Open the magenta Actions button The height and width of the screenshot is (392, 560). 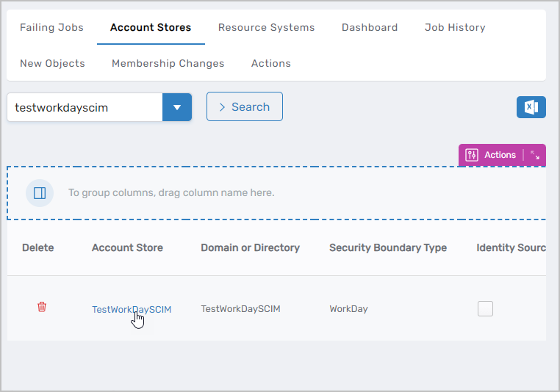pos(492,155)
